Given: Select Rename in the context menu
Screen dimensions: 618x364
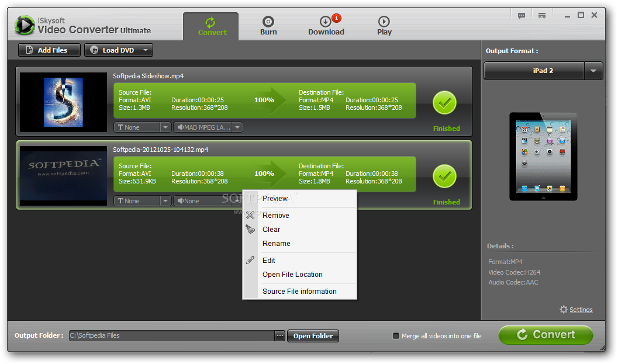Looking at the screenshot, I should tap(277, 244).
